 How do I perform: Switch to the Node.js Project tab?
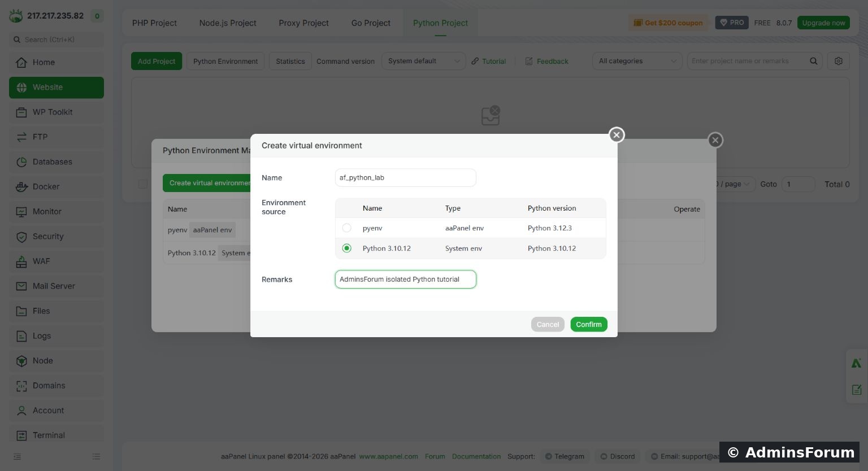pos(228,23)
